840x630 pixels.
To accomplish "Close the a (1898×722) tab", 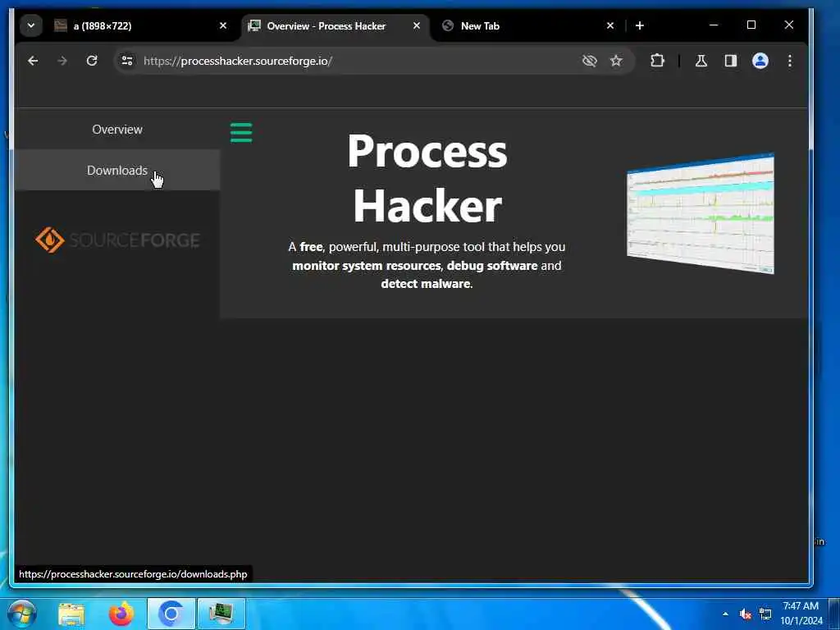I will (223, 25).
